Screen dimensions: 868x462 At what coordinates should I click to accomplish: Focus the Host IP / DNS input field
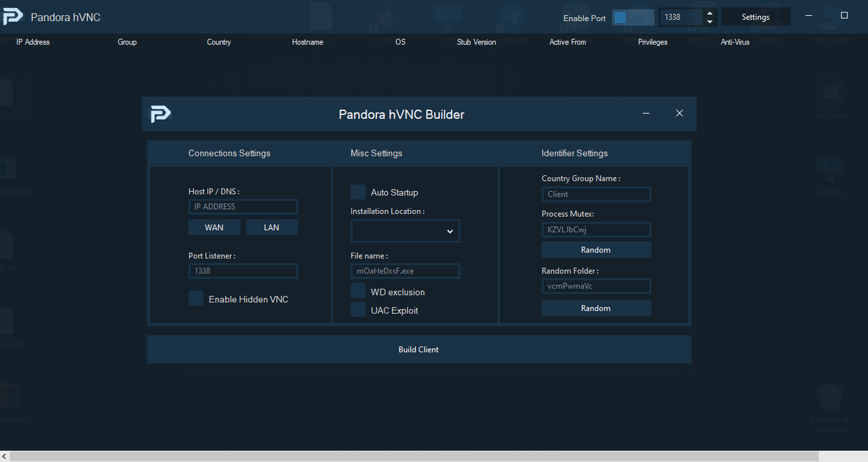click(243, 207)
